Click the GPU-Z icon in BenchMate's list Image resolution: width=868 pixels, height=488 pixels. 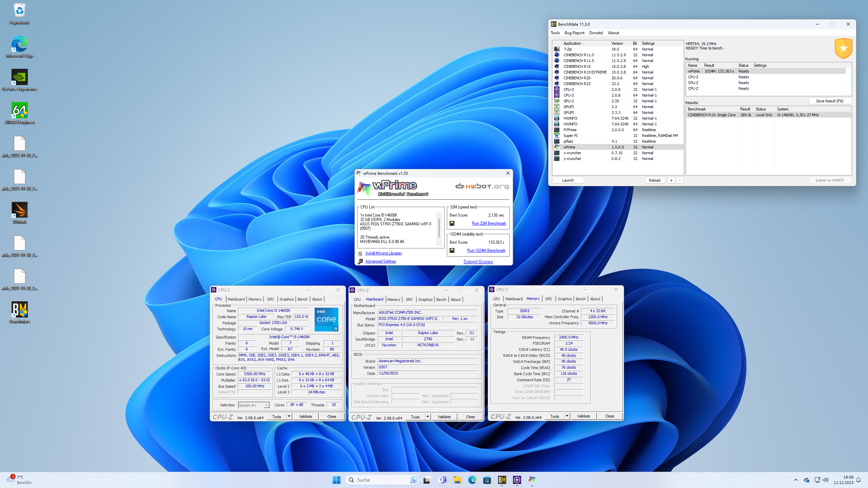tap(556, 101)
